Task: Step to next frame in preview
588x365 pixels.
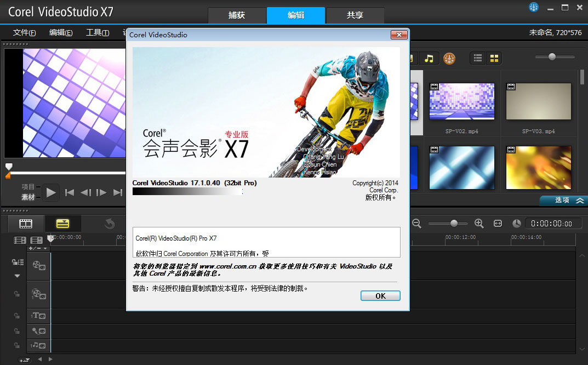Action: coord(101,193)
